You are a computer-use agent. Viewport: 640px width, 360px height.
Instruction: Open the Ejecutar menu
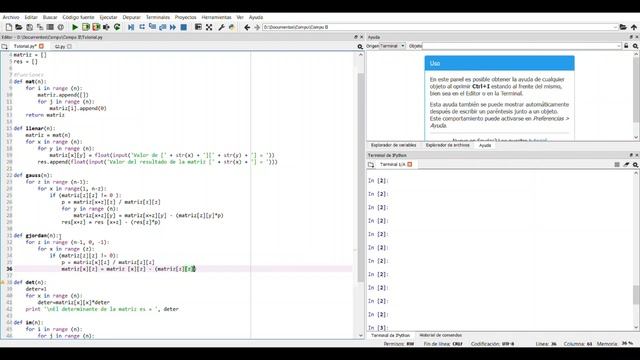pyautogui.click(x=109, y=17)
